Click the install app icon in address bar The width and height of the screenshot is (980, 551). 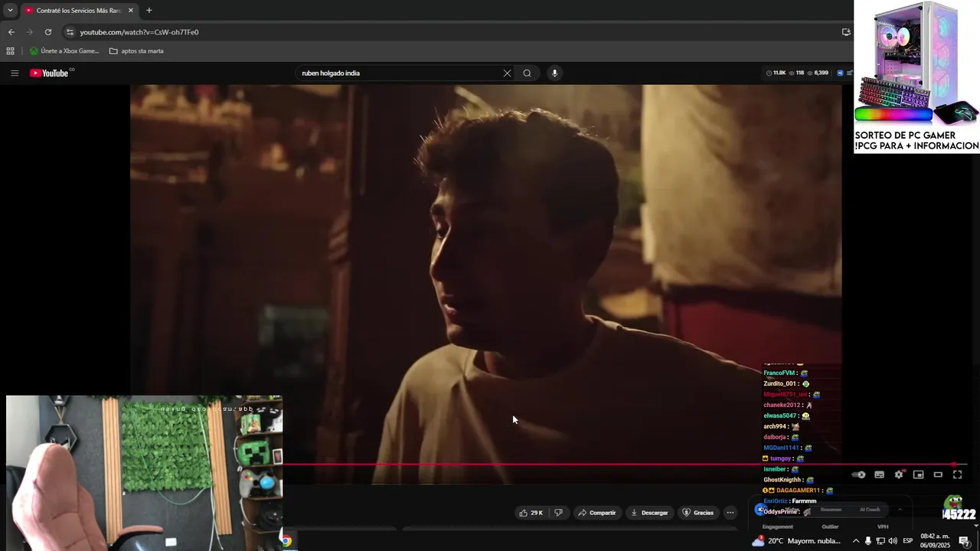tap(846, 32)
